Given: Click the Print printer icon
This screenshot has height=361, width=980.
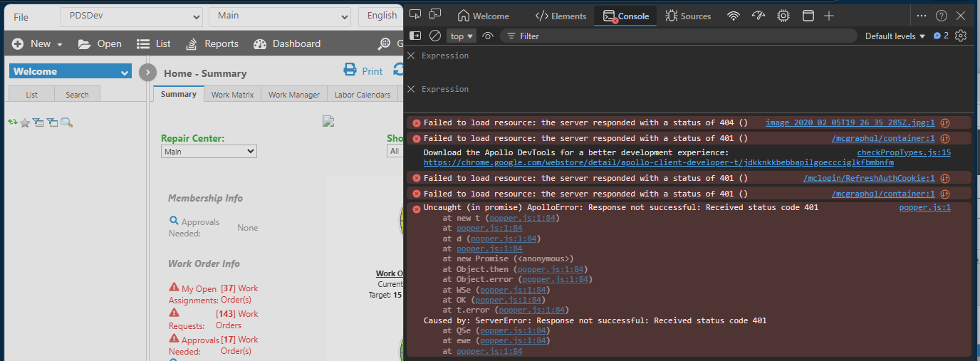Looking at the screenshot, I should (x=350, y=70).
